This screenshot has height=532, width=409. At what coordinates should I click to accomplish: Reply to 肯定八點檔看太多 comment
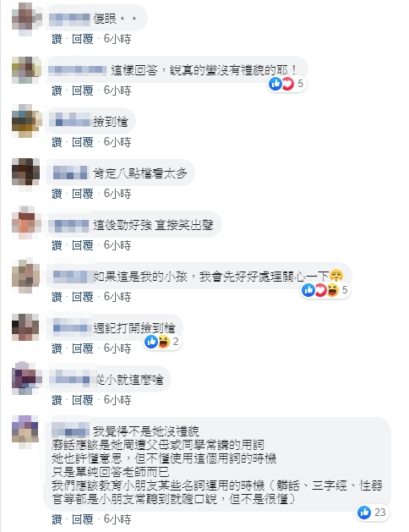[82, 194]
